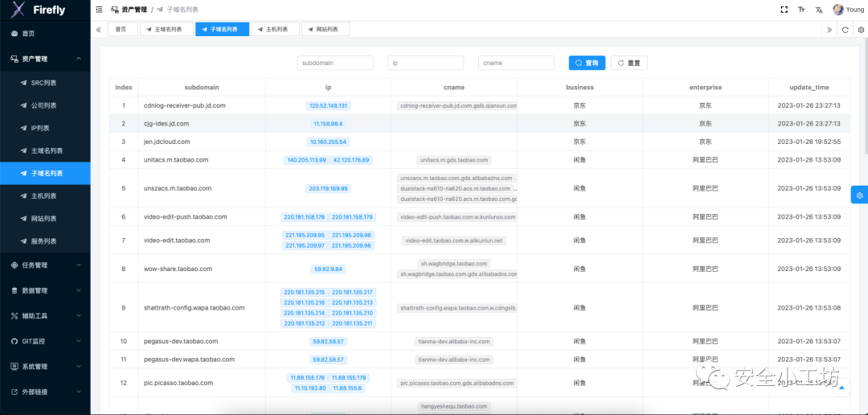This screenshot has height=415, width=868.
Task: Click the back-to-top arrow button
Action: click(841, 388)
